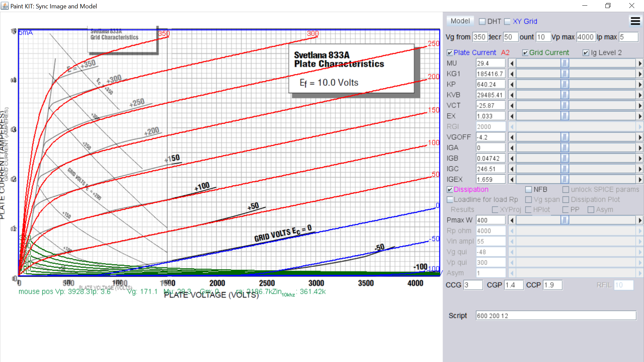The width and height of the screenshot is (644, 362).
Task: Click the Script input field
Action: (x=556, y=316)
